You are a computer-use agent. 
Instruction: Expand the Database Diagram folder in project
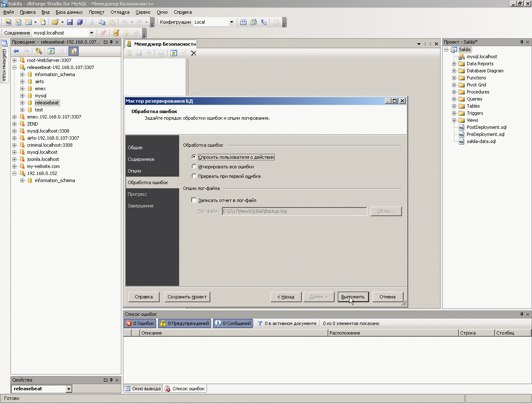click(x=454, y=71)
